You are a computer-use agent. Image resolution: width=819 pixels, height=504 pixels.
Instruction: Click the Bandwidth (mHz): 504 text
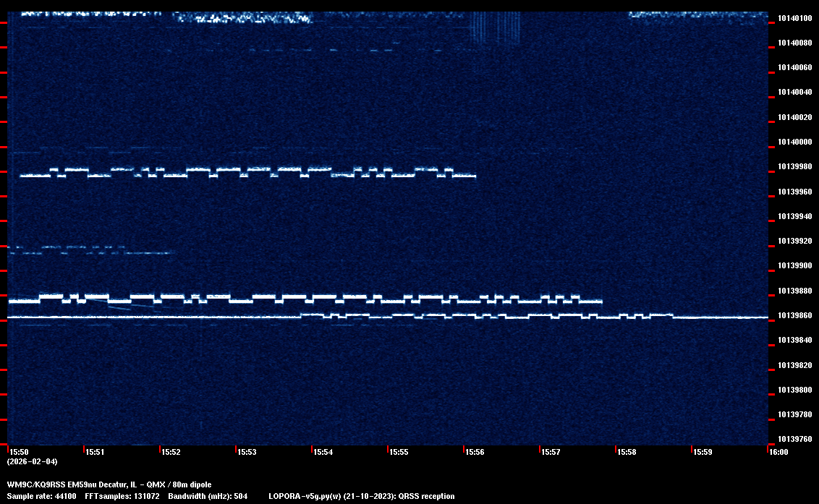pyautogui.click(x=208, y=496)
